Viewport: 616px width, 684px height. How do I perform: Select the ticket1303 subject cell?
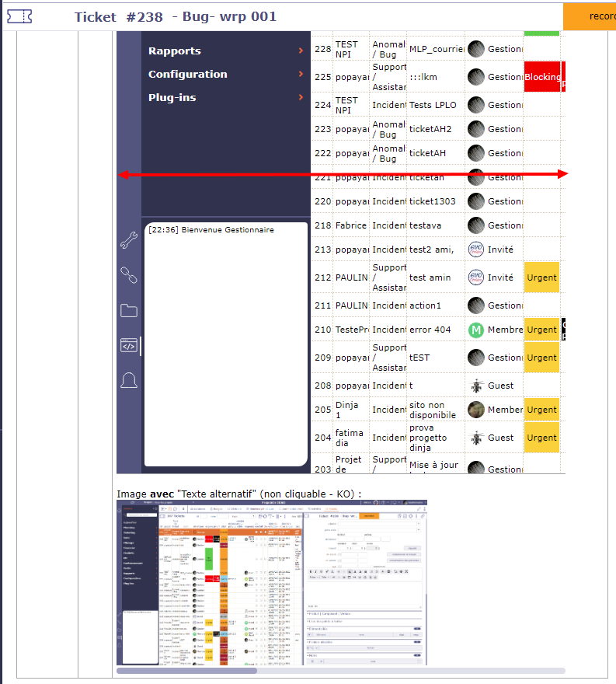click(x=435, y=201)
